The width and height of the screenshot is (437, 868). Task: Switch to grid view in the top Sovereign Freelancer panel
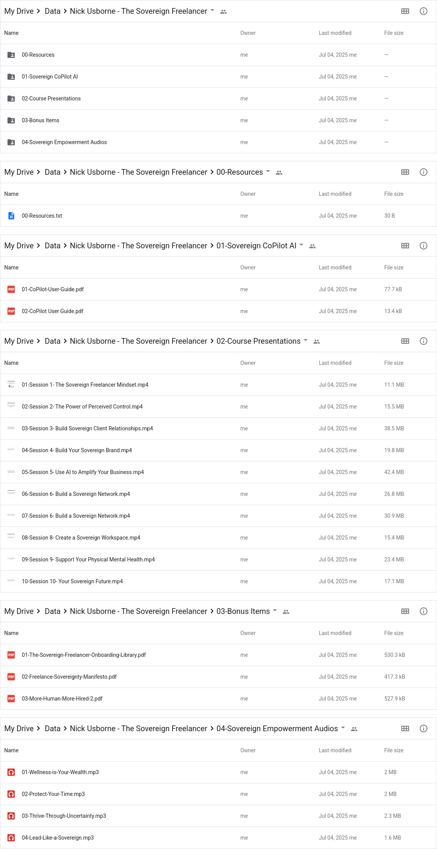coord(405,11)
